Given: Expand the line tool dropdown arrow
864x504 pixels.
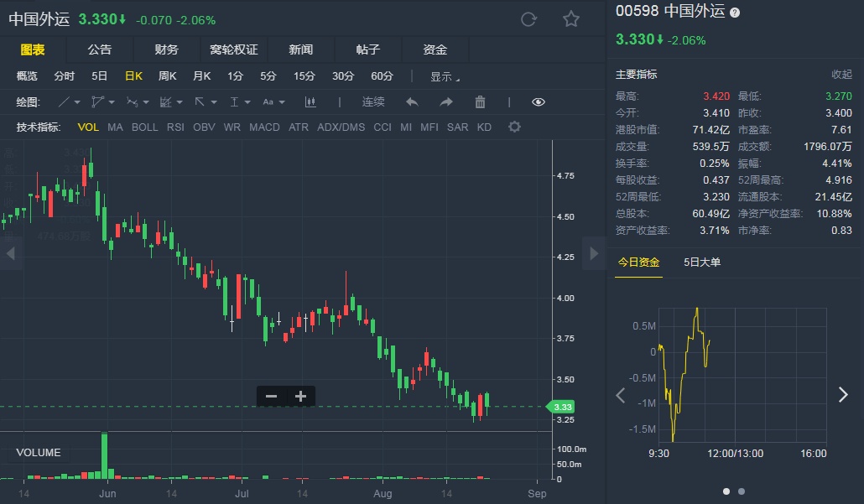Looking at the screenshot, I should click(x=77, y=102).
